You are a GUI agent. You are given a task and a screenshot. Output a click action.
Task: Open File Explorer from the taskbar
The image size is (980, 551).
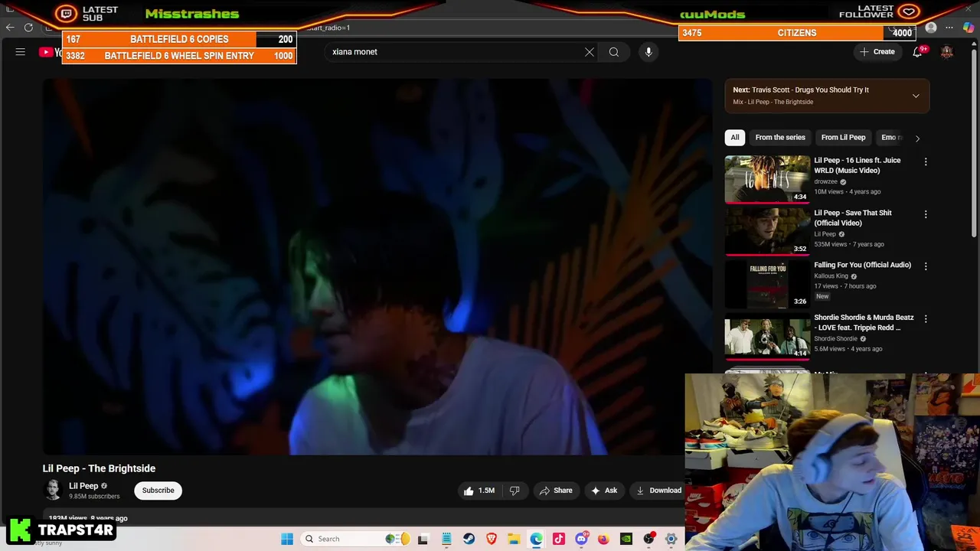coord(514,539)
